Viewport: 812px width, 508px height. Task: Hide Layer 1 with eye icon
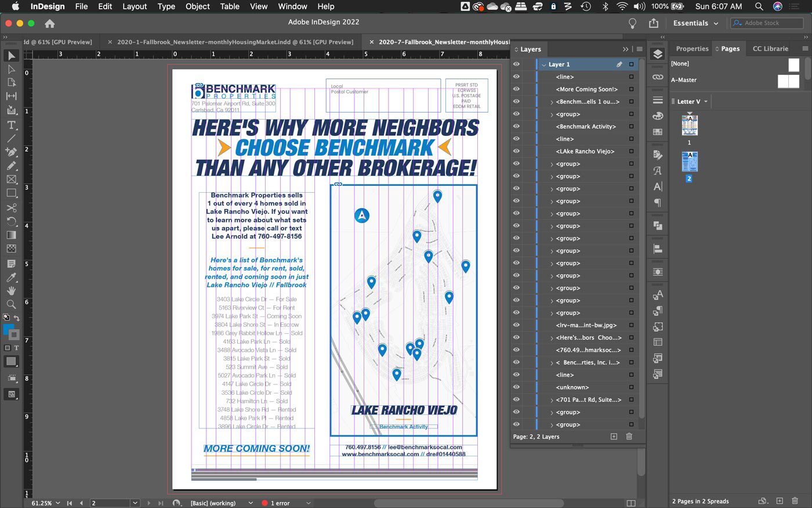tap(516, 64)
